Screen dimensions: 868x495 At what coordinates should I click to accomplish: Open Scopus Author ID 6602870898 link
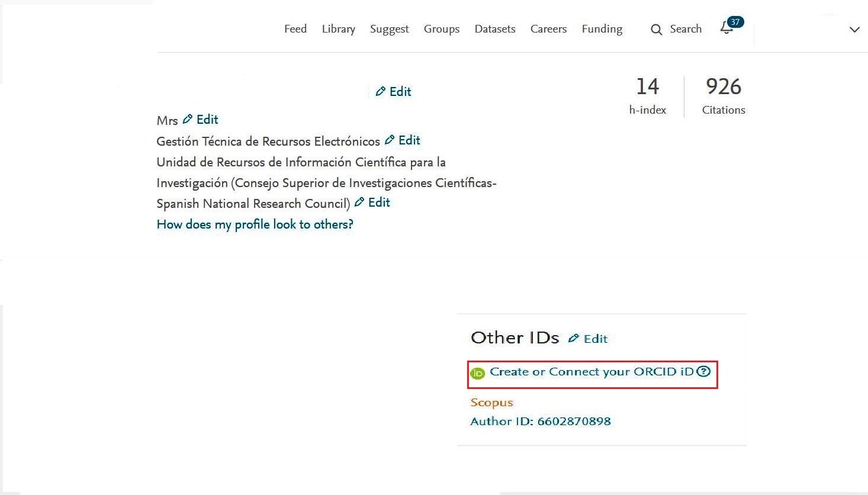540,421
